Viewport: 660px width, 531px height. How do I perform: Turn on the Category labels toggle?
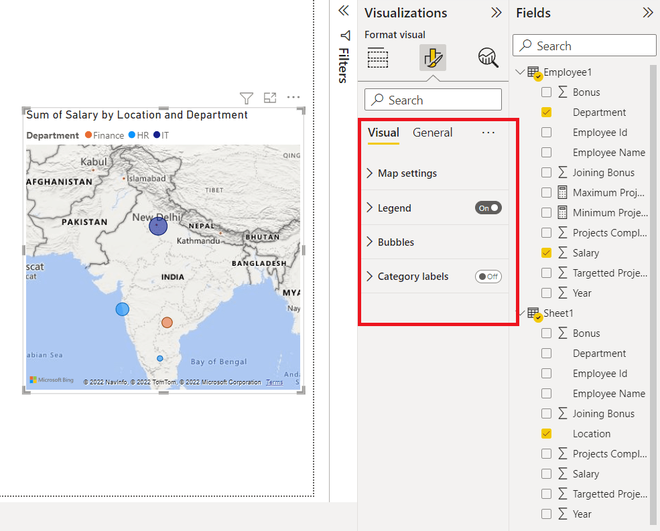pyautogui.click(x=488, y=276)
